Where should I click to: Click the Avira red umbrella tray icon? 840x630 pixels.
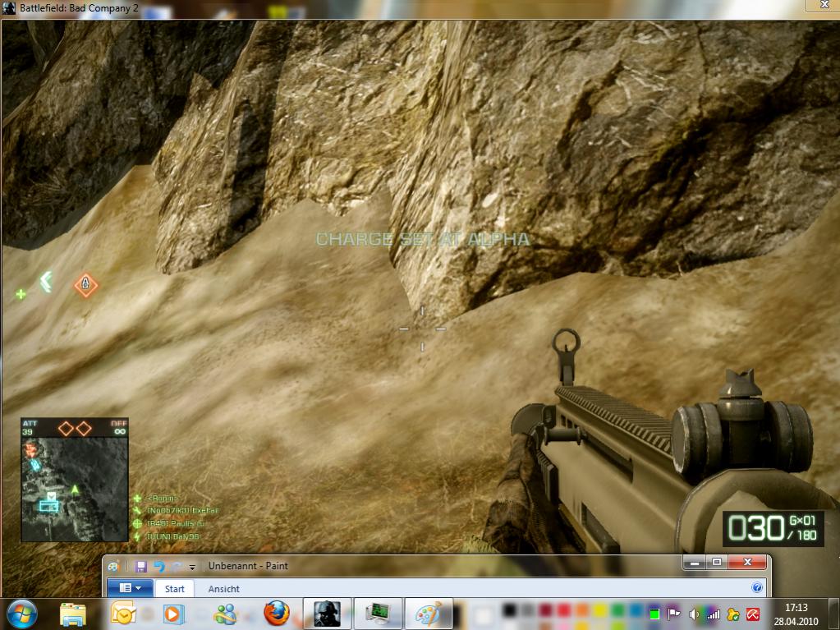click(x=753, y=614)
